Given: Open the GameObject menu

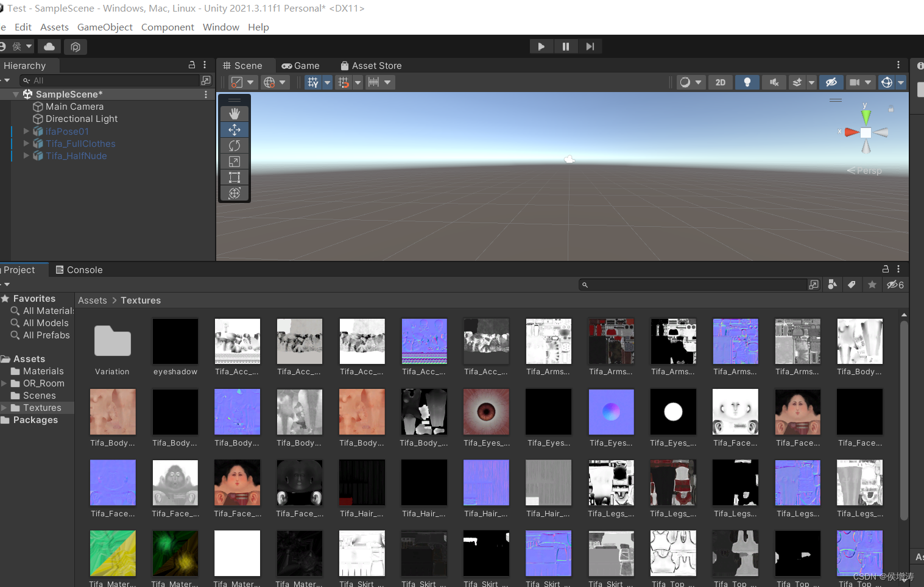Looking at the screenshot, I should point(105,27).
